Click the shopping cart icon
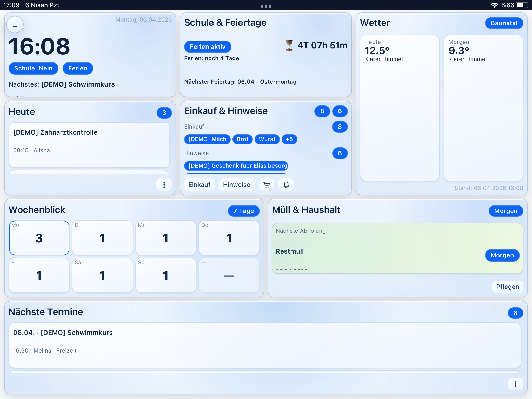This screenshot has height=399, width=532. pos(266,185)
